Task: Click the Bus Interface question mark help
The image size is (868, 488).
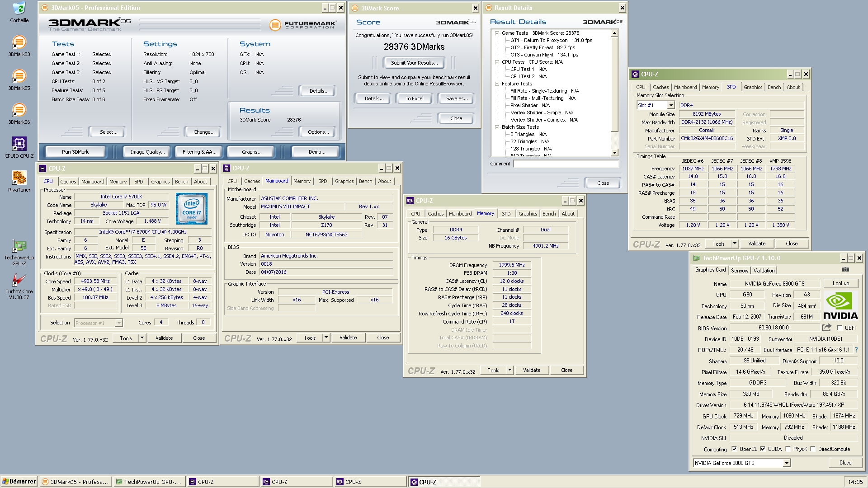Action: click(856, 350)
